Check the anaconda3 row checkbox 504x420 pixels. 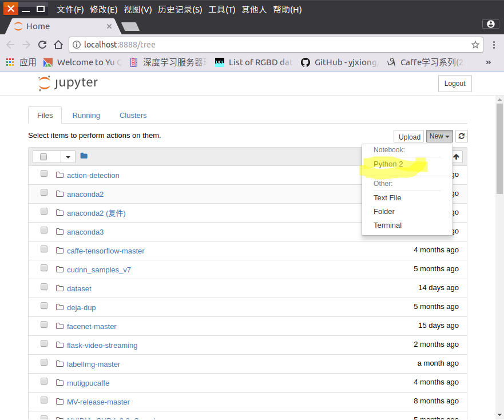(x=44, y=230)
